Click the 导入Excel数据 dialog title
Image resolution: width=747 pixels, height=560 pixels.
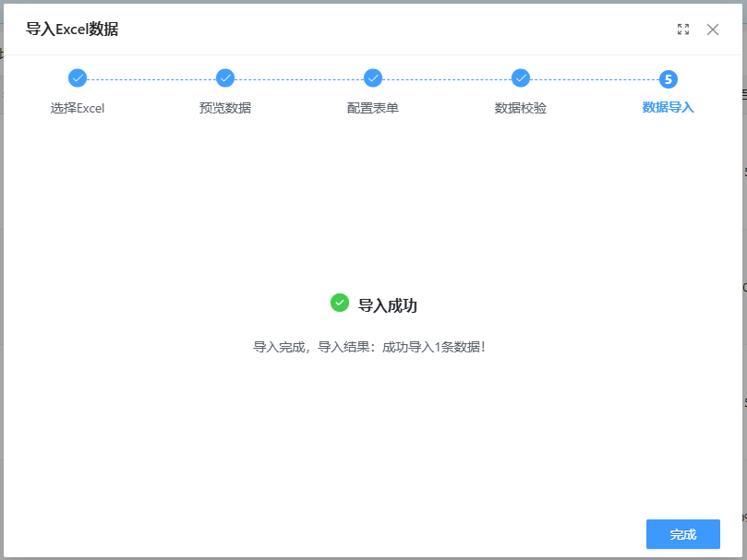[x=72, y=29]
